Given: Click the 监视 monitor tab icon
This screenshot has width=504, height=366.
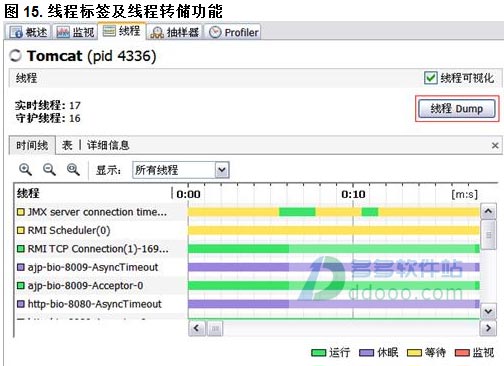Looking at the screenshot, I should pos(63,32).
